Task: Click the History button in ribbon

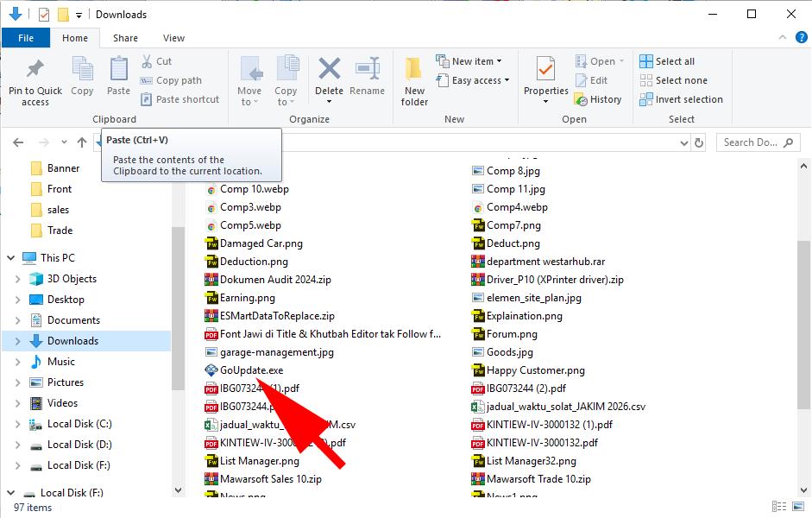Action: click(x=597, y=99)
